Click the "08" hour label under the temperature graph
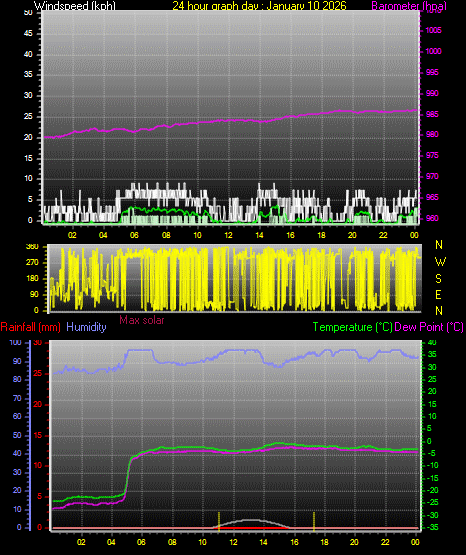The image size is (466, 555). click(172, 542)
